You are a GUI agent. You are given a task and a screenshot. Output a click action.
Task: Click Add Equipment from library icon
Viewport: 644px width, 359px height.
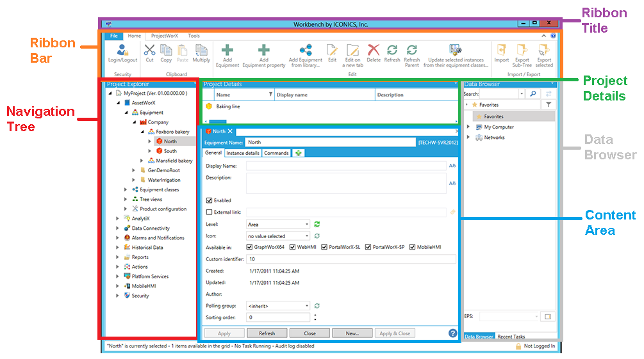coord(306,51)
